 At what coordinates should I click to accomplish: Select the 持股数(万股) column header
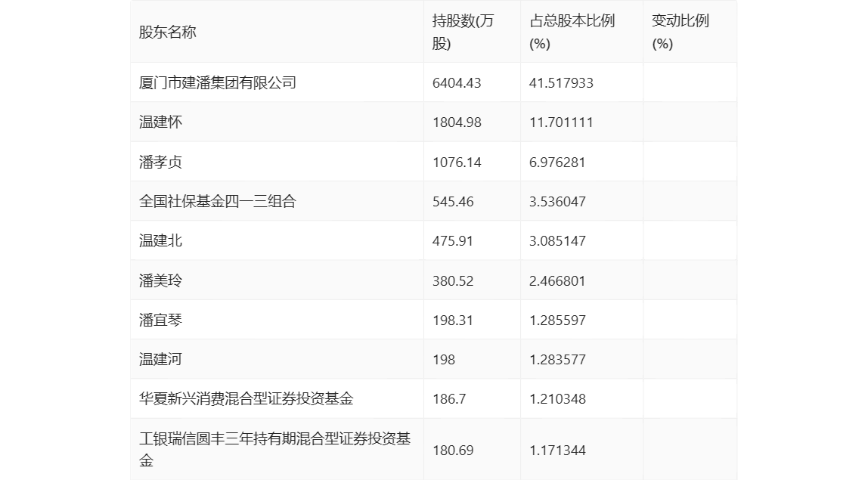(x=463, y=32)
